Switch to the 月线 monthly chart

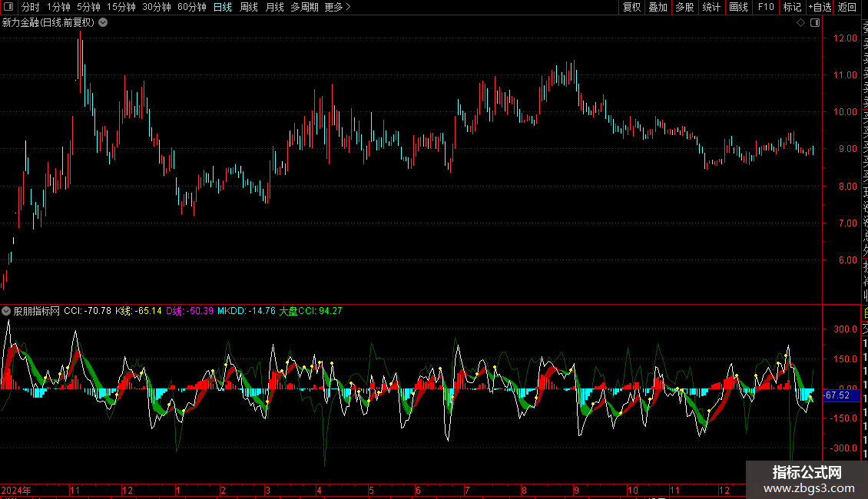(274, 7)
